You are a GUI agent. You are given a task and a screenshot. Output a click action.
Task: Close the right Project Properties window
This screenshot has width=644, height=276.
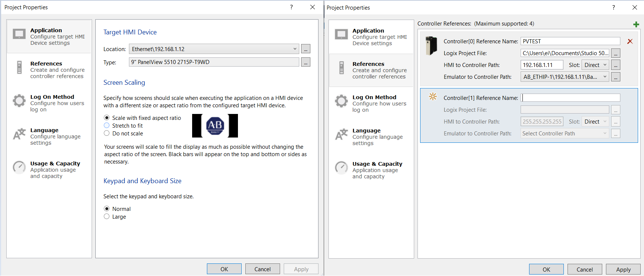pyautogui.click(x=635, y=7)
